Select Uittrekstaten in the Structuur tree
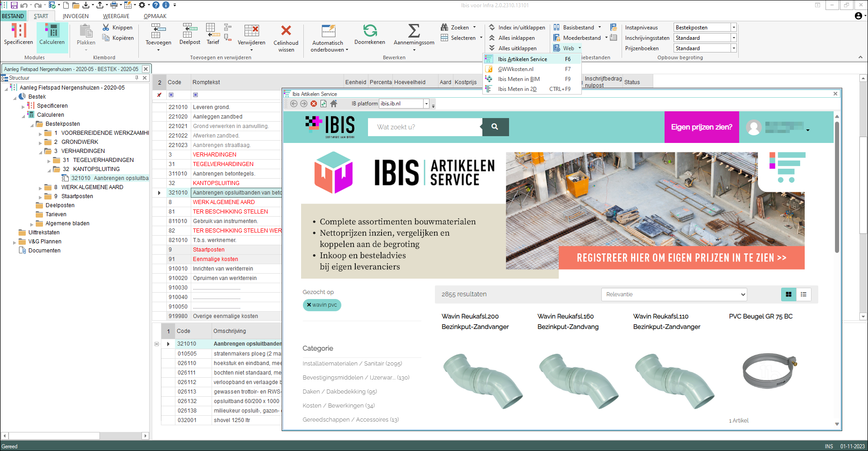Image resolution: width=868 pixels, height=451 pixels. click(x=44, y=233)
